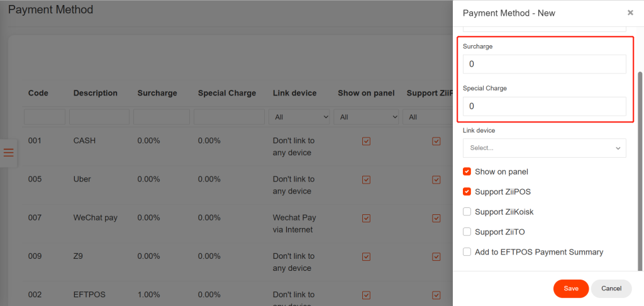The width and height of the screenshot is (644, 306).
Task: Open the hamburger side menu
Action: (9, 153)
